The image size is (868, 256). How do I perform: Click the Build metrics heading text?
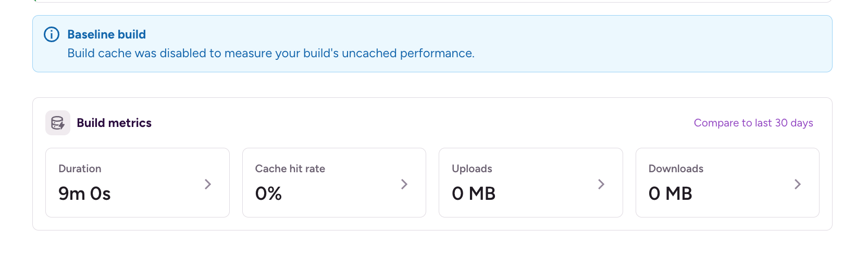coord(114,123)
